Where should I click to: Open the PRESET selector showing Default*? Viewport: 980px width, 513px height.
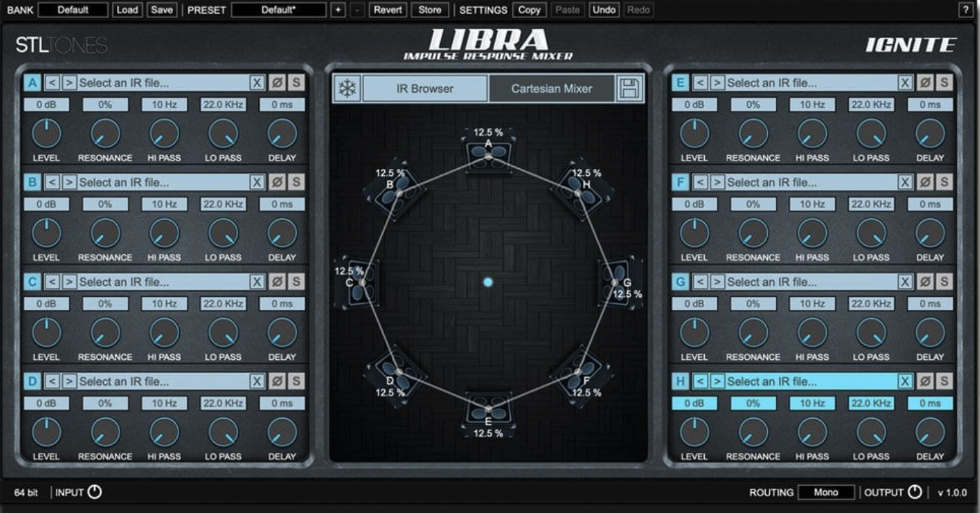279,10
